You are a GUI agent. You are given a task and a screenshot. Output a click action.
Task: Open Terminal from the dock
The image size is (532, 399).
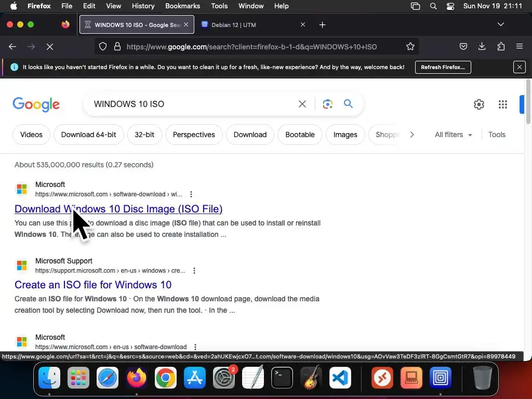point(282,378)
